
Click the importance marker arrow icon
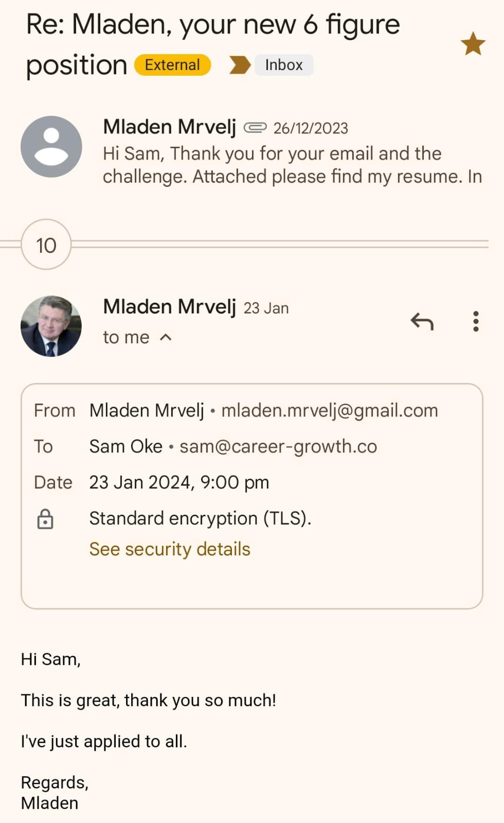pyautogui.click(x=239, y=65)
